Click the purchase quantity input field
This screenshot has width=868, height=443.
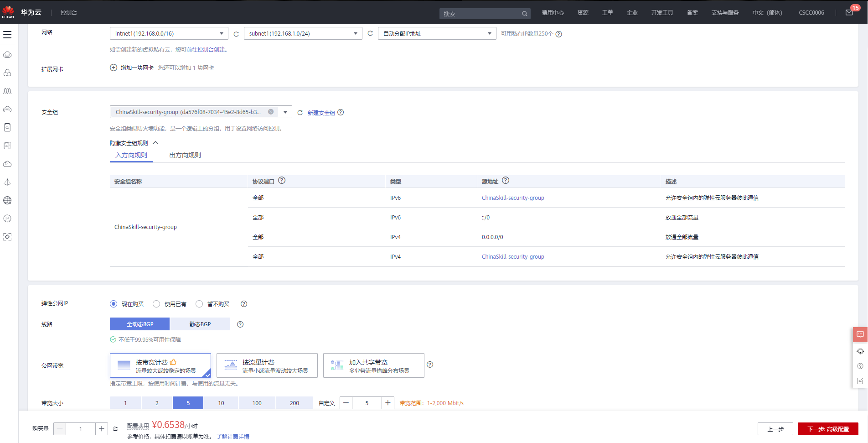[x=81, y=429]
